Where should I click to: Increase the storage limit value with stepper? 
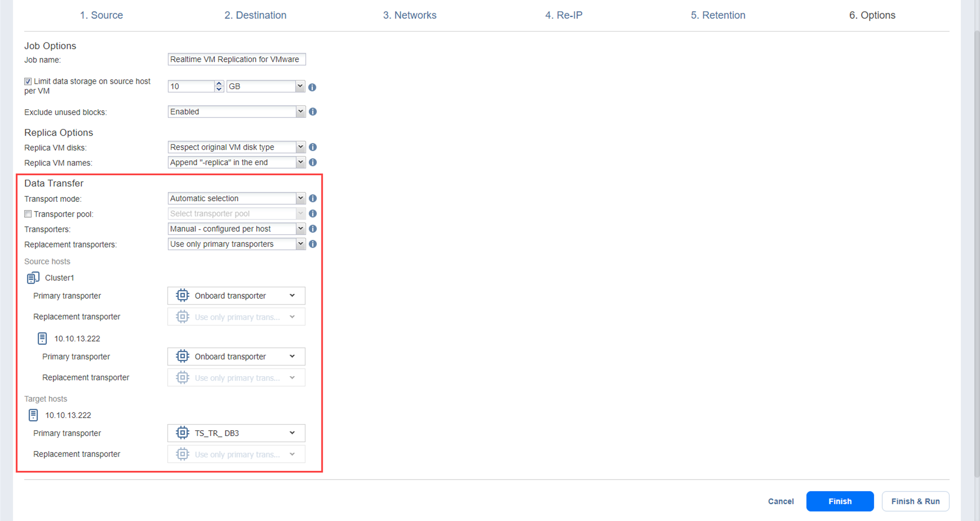click(219, 84)
